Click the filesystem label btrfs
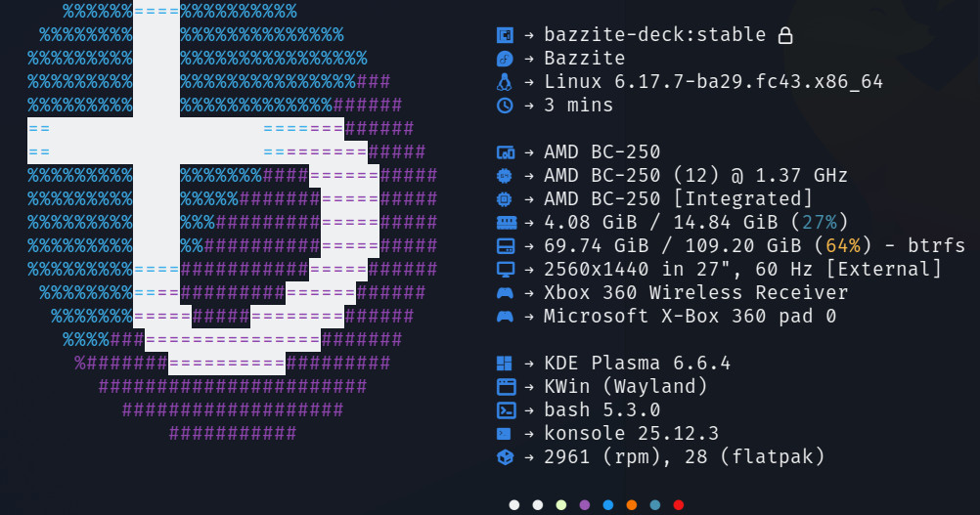980x515 pixels. [x=936, y=246]
